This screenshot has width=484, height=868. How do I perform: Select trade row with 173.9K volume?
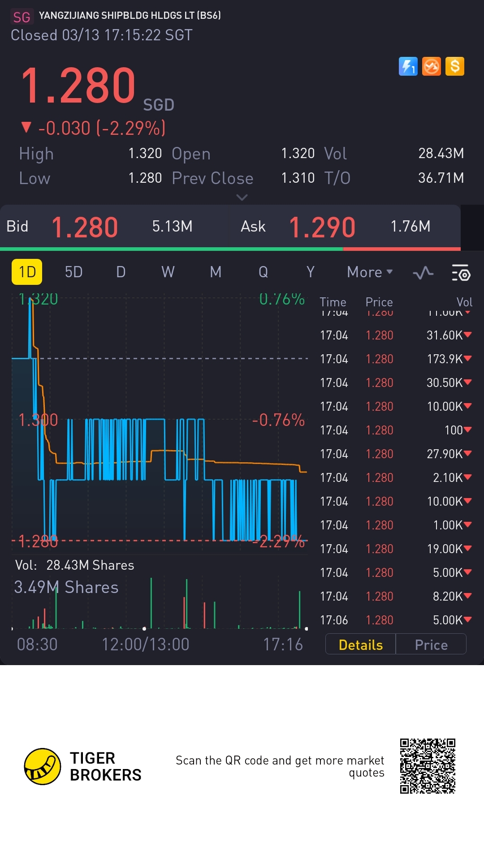[396, 359]
